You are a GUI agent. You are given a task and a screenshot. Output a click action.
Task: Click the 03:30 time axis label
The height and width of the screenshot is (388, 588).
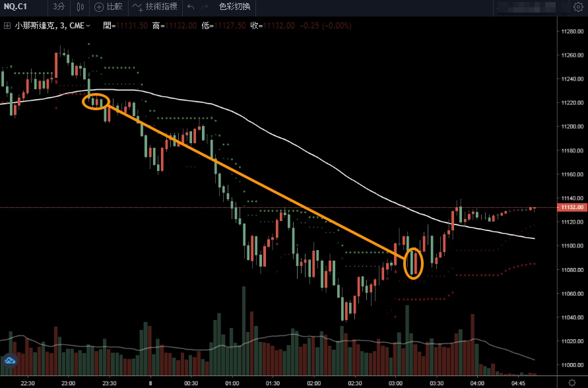436,383
